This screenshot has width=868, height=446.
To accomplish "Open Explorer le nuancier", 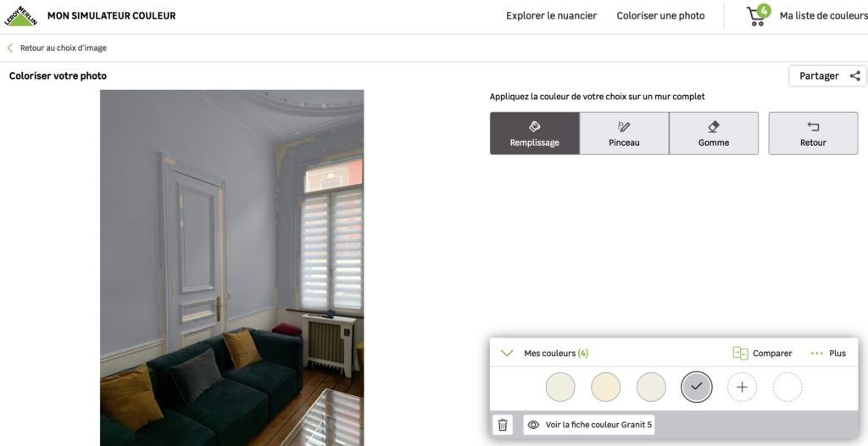I will (551, 16).
